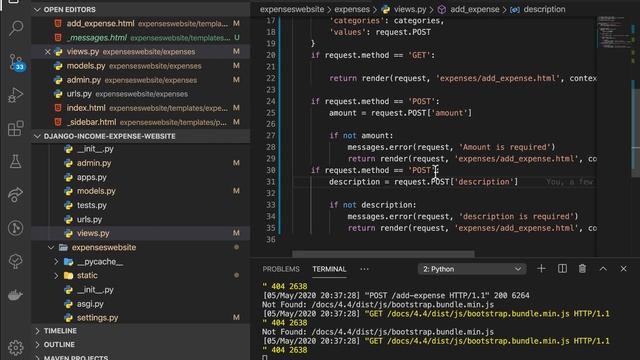Select views.py in the file tree
Image resolution: width=640 pixels, height=360 pixels.
point(141,233)
